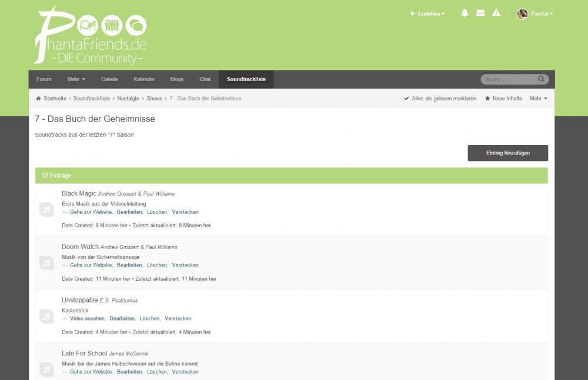Screen dimensions: 588x380
Task: Open the Unstoppable entry title
Action: pyautogui.click(x=79, y=300)
